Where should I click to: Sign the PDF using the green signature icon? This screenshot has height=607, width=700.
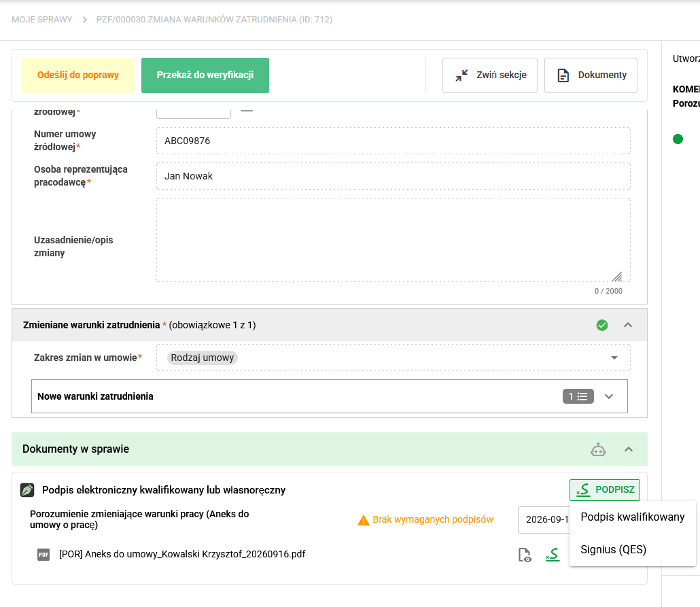pyautogui.click(x=553, y=555)
